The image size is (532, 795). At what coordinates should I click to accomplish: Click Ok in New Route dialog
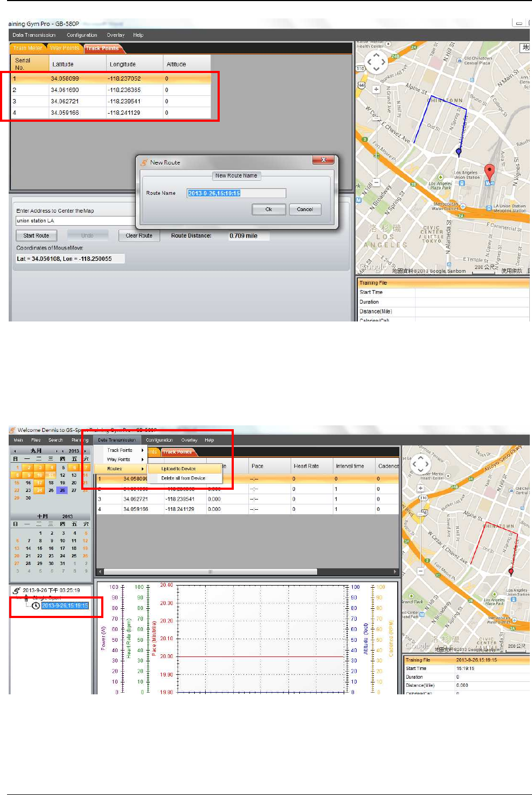click(x=268, y=209)
